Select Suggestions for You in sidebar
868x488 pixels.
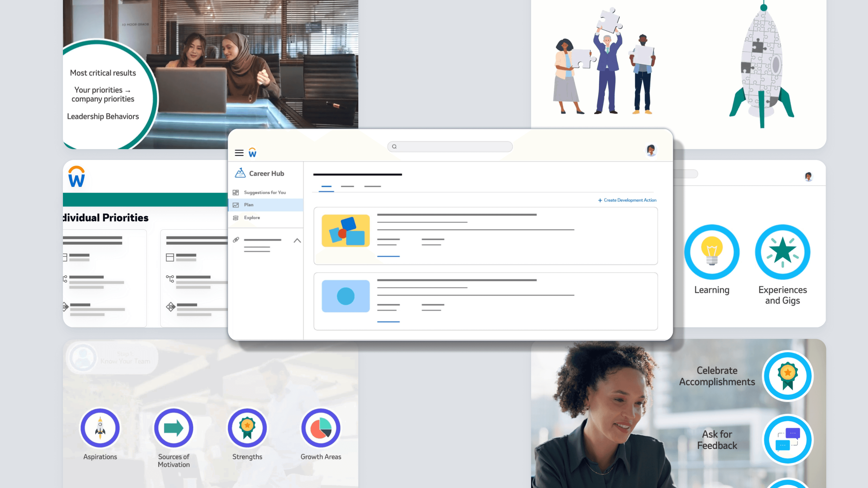264,192
